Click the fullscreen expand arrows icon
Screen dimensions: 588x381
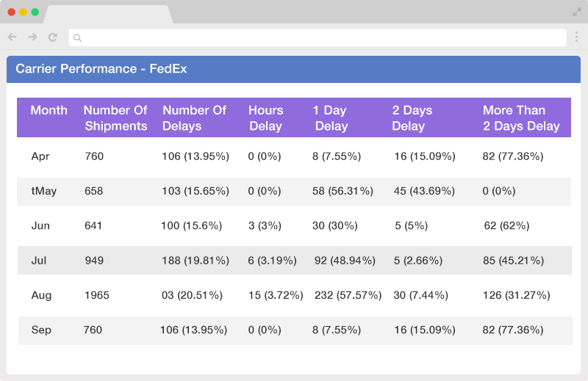(577, 12)
